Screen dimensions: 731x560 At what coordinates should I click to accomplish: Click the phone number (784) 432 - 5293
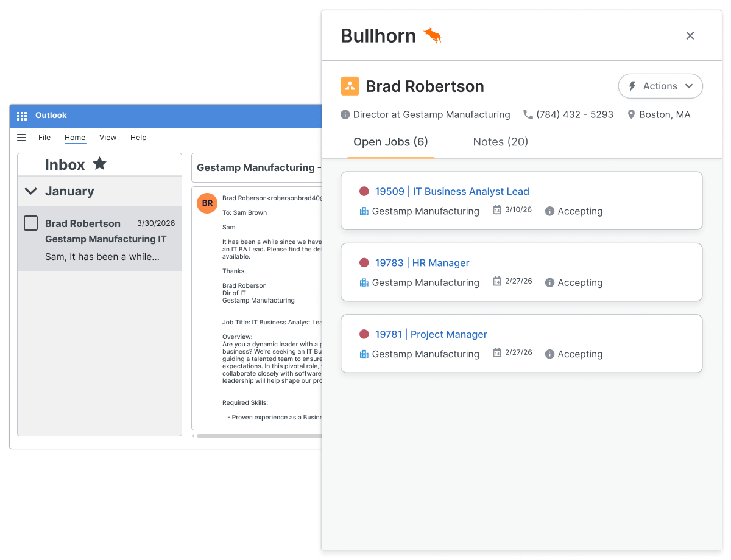point(575,114)
